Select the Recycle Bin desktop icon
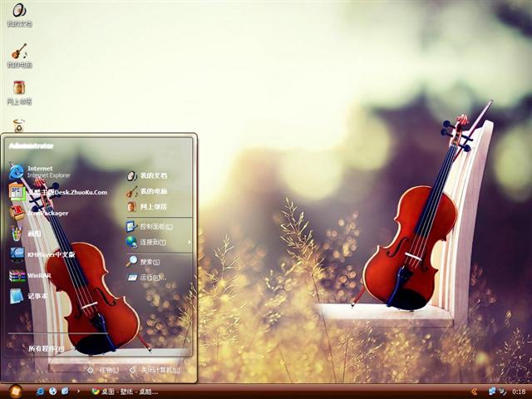The width and height of the screenshot is (532, 399). pos(19,126)
